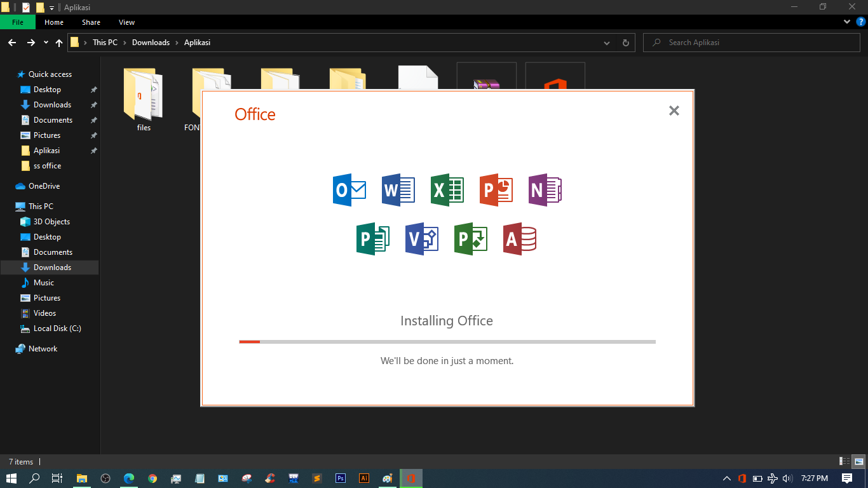Go back in File Explorer

pyautogui.click(x=11, y=43)
